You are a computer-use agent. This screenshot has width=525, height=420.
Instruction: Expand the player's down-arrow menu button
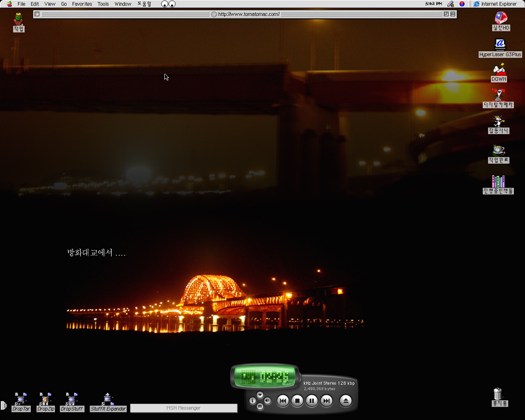(260, 395)
